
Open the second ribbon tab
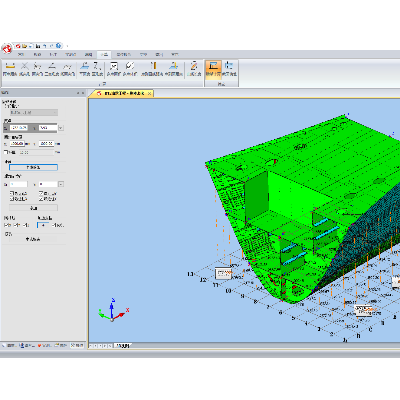38,54
